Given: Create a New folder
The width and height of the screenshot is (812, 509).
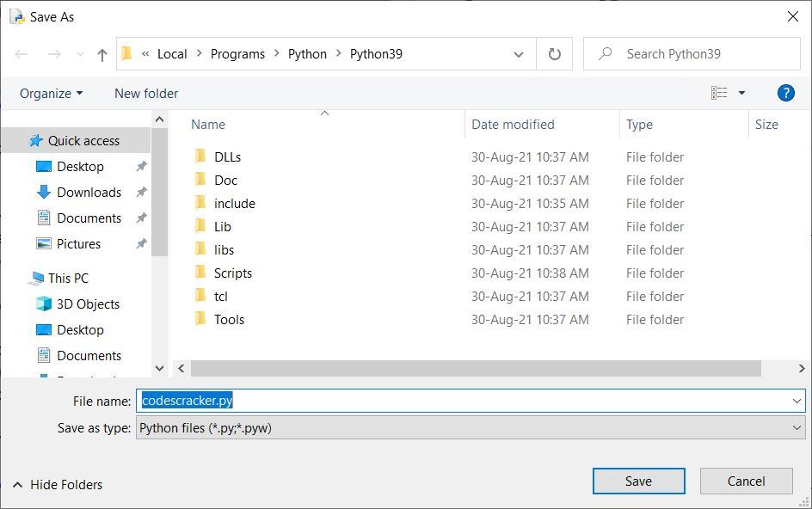Looking at the screenshot, I should (145, 93).
